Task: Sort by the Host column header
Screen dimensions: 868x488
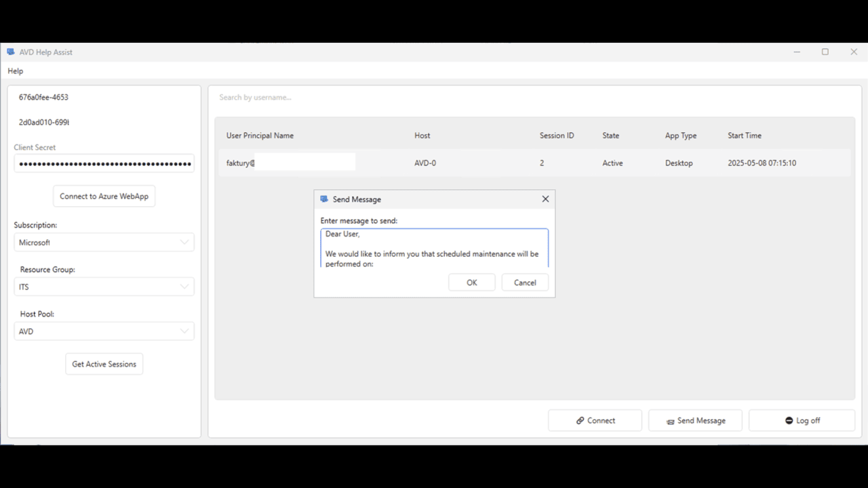Action: tap(422, 136)
